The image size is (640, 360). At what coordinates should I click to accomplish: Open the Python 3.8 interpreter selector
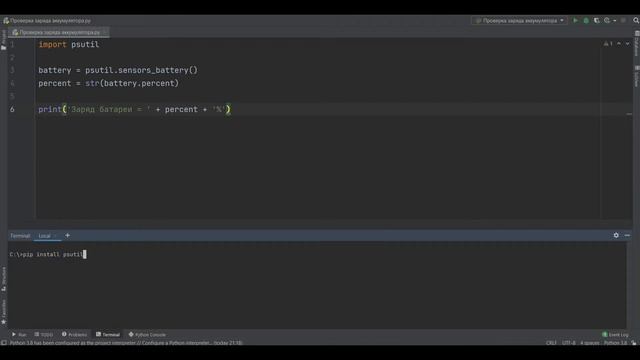coord(615,343)
